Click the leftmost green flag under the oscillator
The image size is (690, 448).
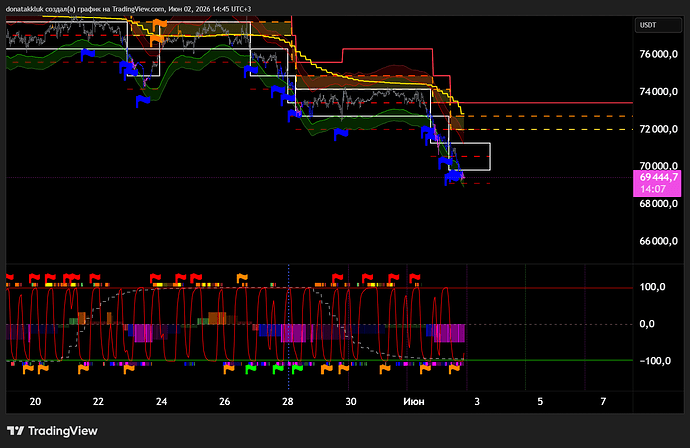pos(250,369)
